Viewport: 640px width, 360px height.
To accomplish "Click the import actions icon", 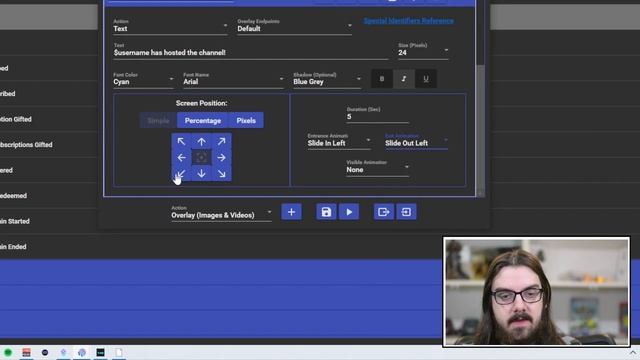I will (x=406, y=212).
